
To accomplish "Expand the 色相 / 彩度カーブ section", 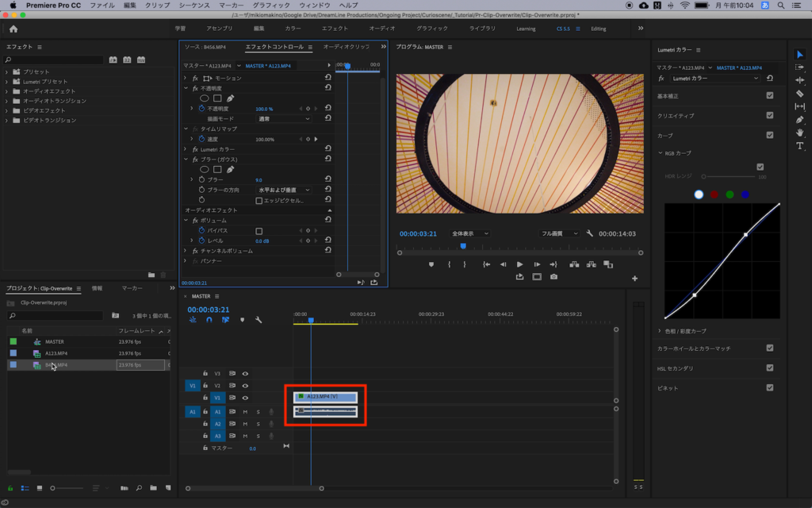I will [682, 330].
